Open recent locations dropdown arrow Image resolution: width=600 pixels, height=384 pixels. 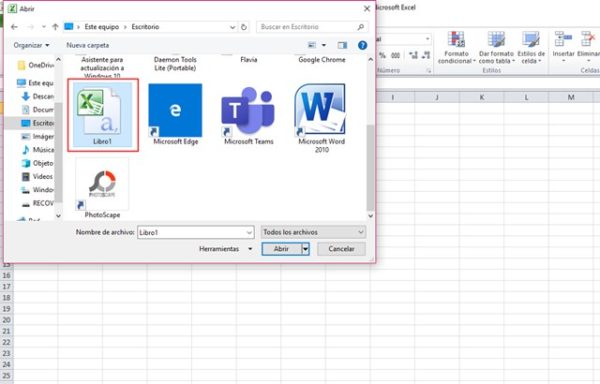tap(44, 27)
